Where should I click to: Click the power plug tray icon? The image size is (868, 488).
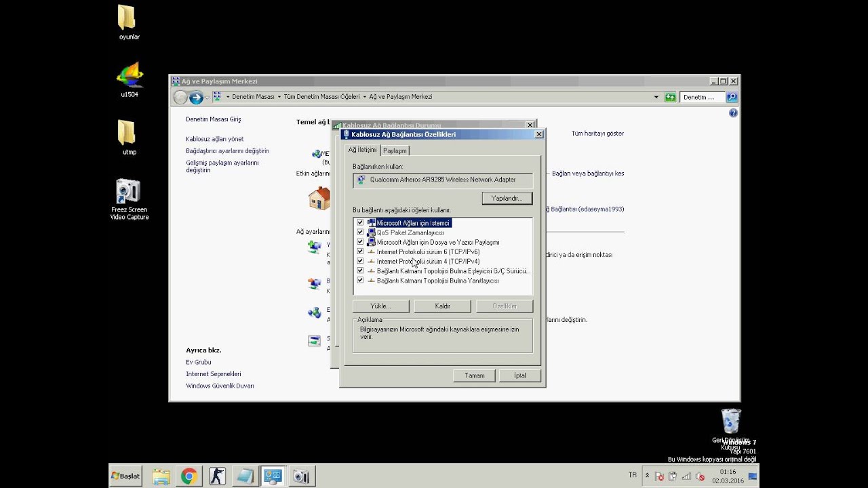pyautogui.click(x=673, y=476)
